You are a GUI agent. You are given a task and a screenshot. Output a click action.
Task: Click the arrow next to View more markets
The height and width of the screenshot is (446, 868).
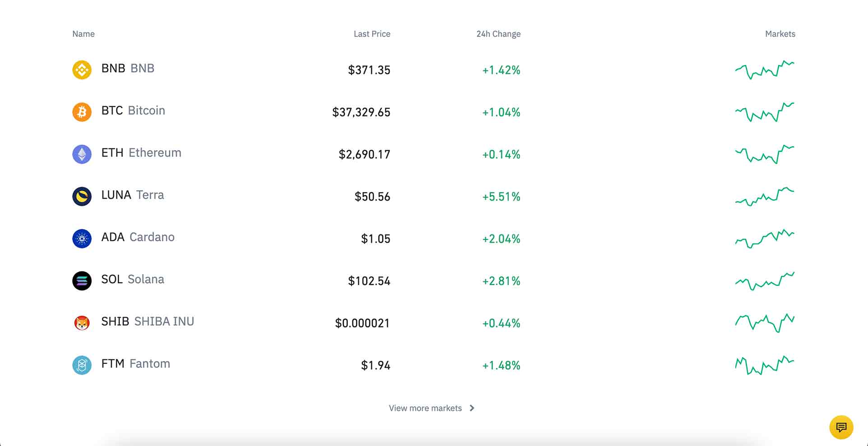coord(472,408)
